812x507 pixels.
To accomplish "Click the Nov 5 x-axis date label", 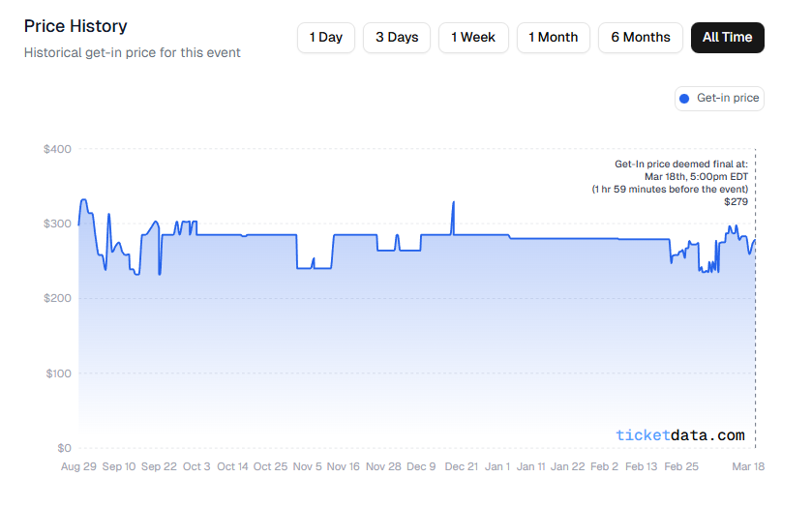I will click(x=308, y=466).
